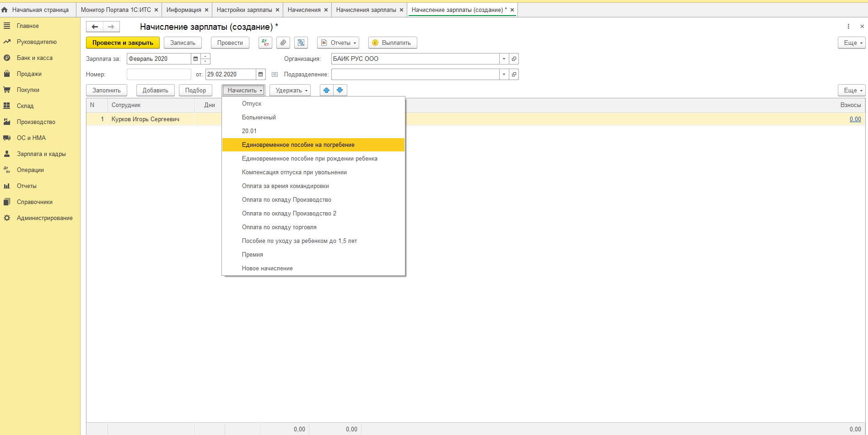
Task: Click into the Номер input field
Action: coord(159,74)
